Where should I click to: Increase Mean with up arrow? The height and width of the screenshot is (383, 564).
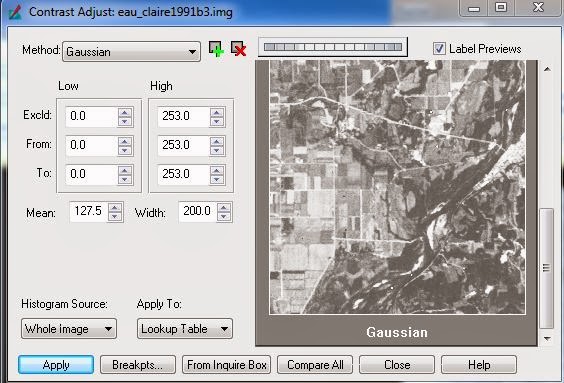tap(115, 208)
